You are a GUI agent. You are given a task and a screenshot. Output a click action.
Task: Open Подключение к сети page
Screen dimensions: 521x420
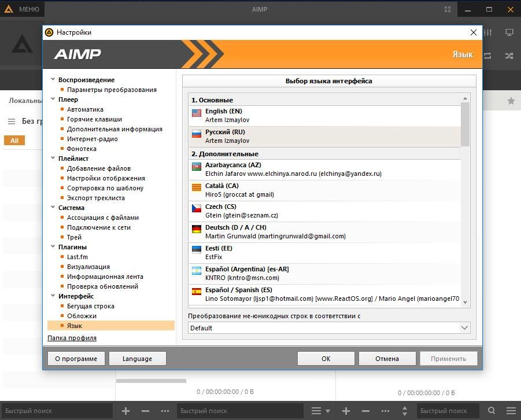[99, 227]
